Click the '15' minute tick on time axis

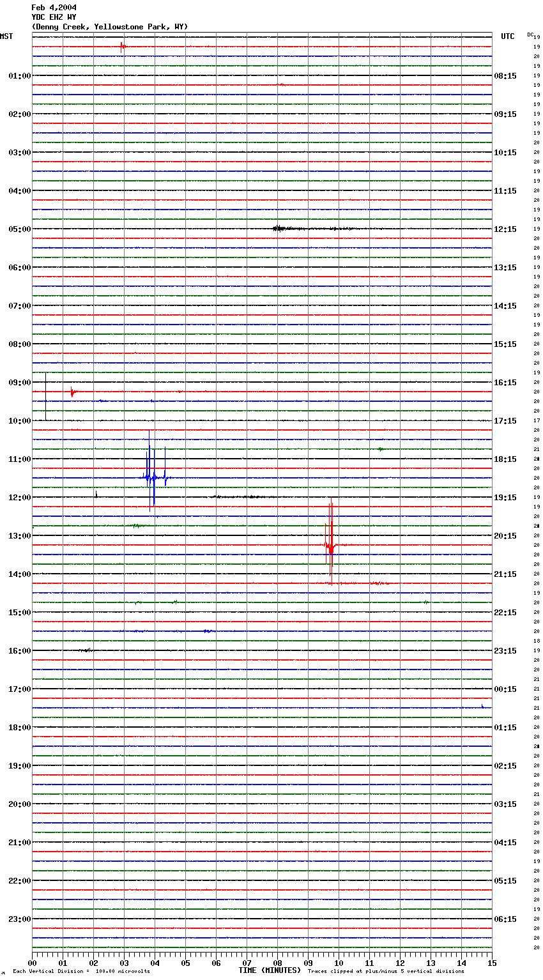tap(491, 963)
